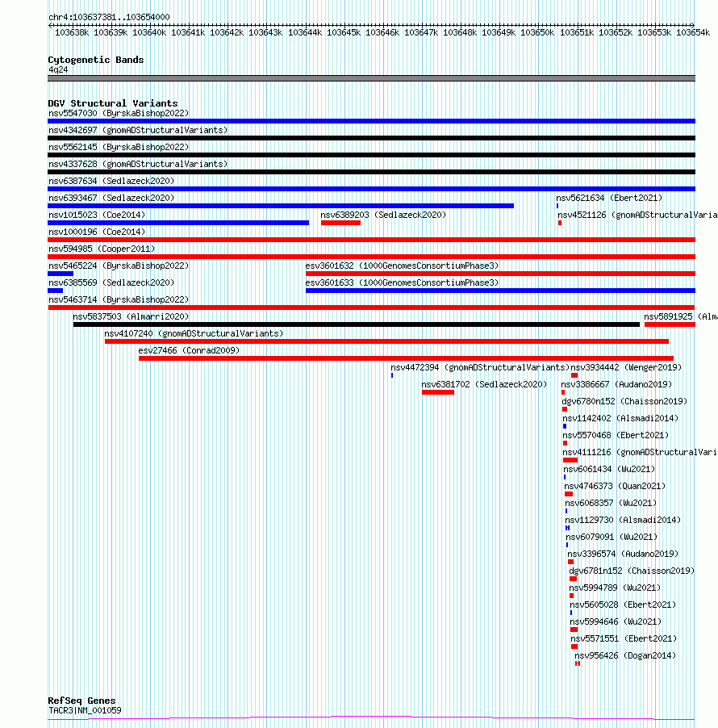Click nsv956426 (Dogan2014) label
The width and height of the screenshot is (718, 728).
(x=625, y=655)
